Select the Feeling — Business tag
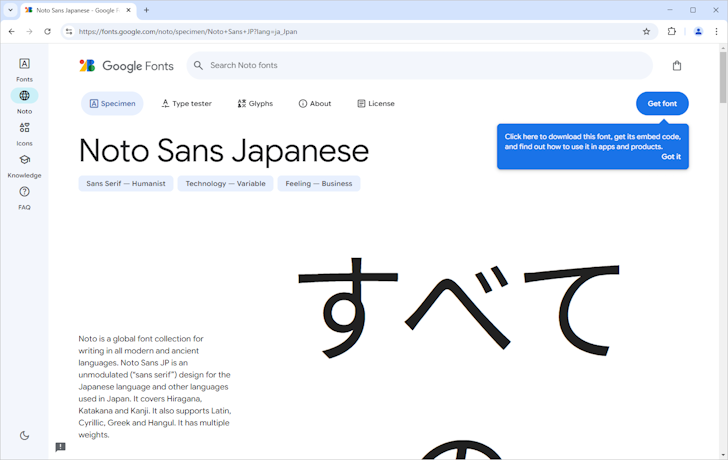The image size is (728, 460). tap(319, 184)
